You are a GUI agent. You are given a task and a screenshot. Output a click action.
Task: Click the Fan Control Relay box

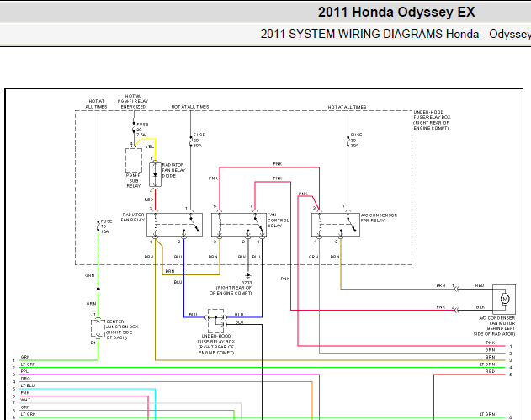[239, 225]
